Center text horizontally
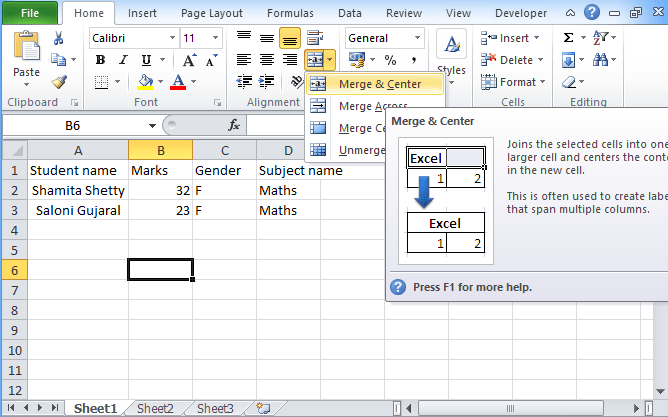 pos(267,60)
